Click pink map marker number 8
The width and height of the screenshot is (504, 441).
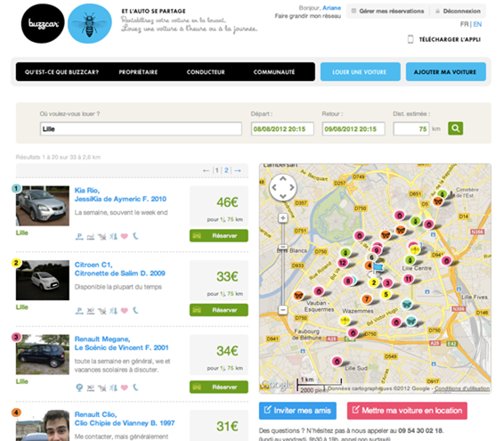(x=348, y=282)
